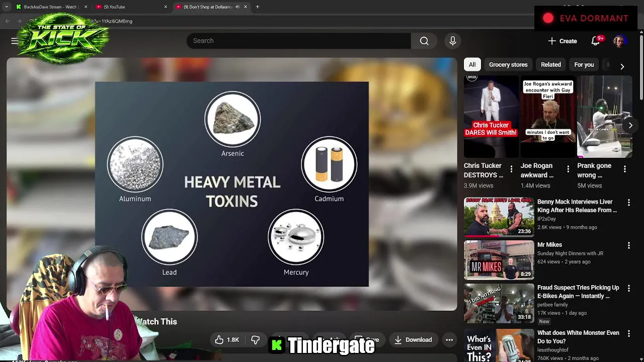644x362 pixels.
Task: Open the browser tab search dropdown
Action: tap(7, 7)
